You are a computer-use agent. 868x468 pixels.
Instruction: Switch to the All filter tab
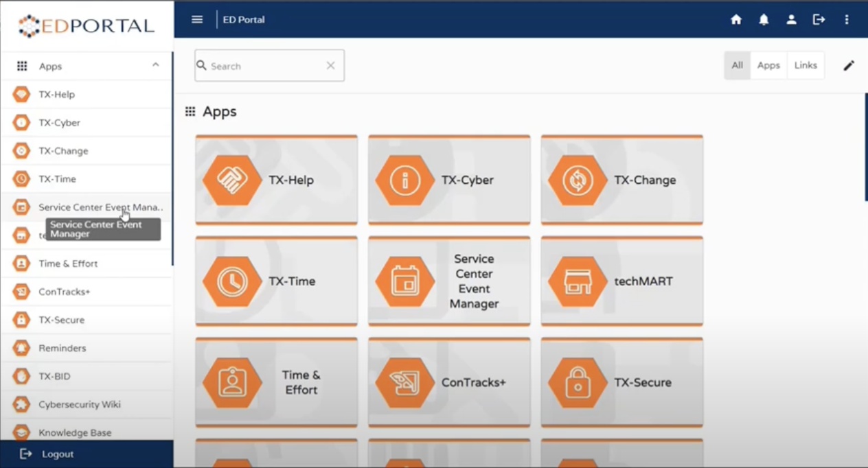738,65
